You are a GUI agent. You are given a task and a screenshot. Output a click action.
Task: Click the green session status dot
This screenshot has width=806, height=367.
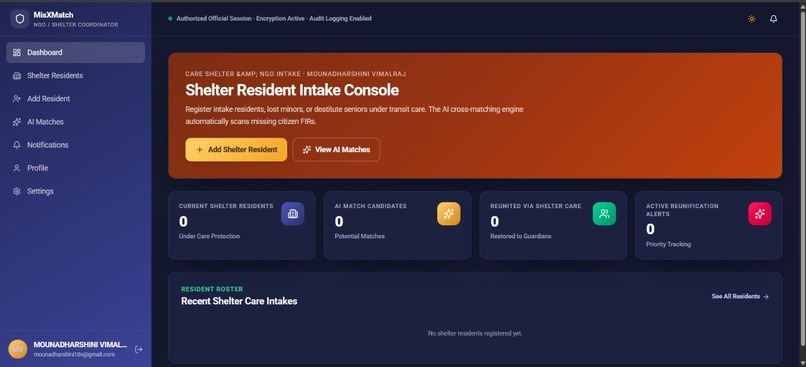(x=170, y=19)
